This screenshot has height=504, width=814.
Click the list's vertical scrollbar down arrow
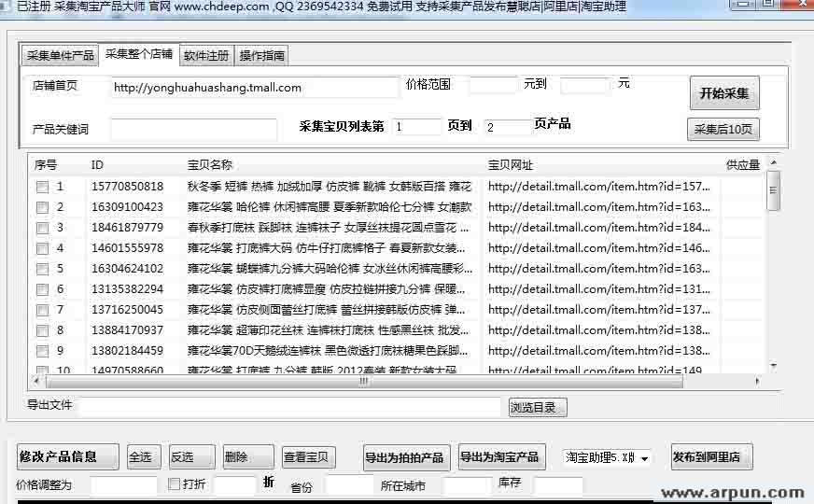click(774, 367)
